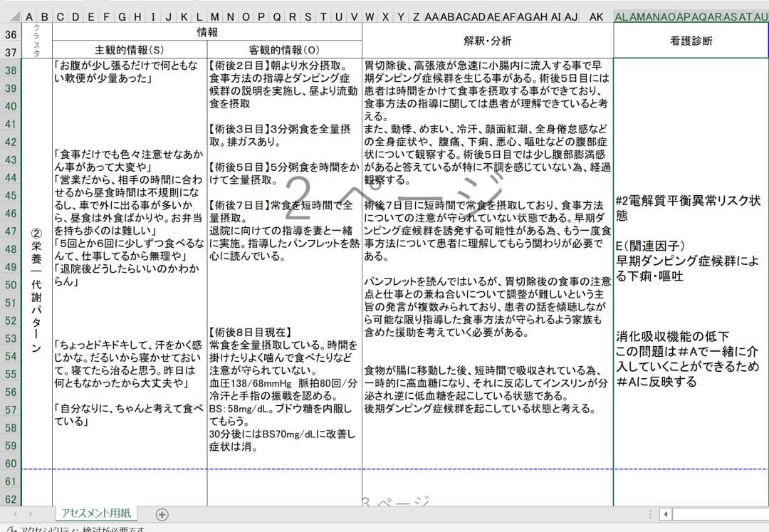Select row 62 header
This screenshot has height=532, width=769.
click(11, 499)
